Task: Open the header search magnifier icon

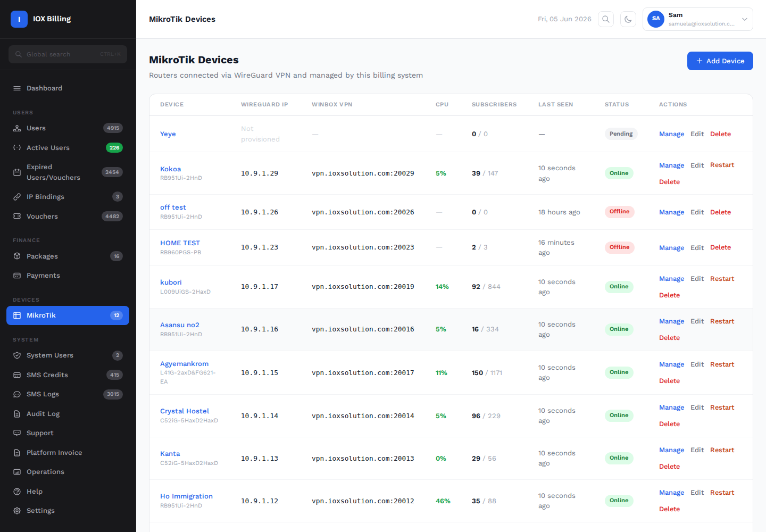Action: [x=606, y=19]
